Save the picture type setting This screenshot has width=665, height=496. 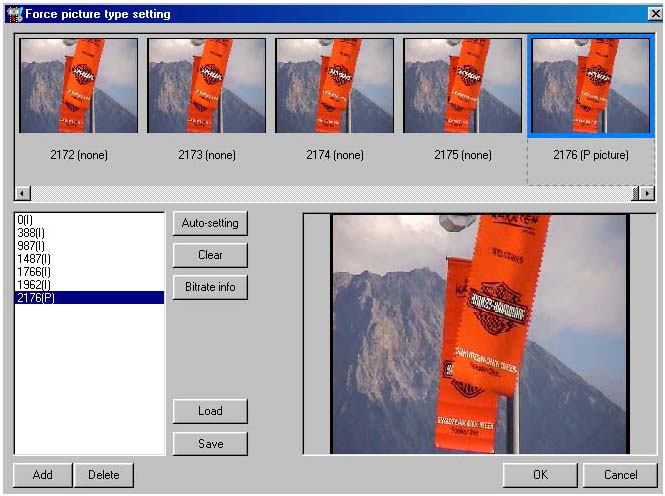[210, 444]
